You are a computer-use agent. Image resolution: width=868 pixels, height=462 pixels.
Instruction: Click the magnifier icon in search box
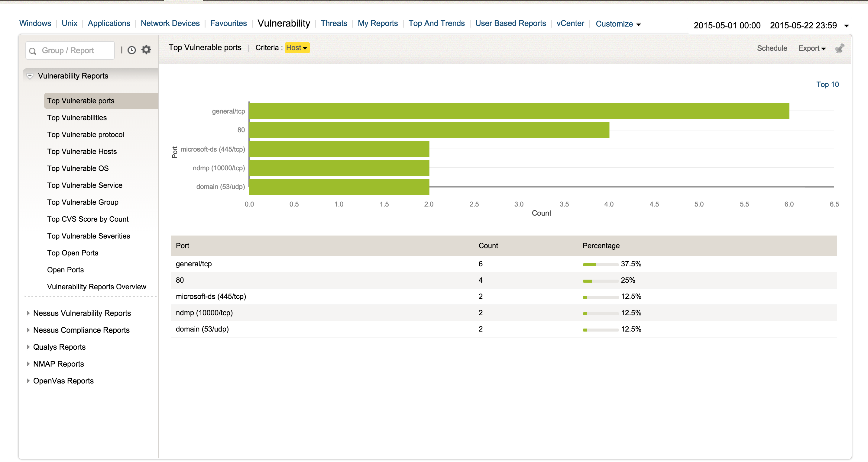pyautogui.click(x=33, y=51)
